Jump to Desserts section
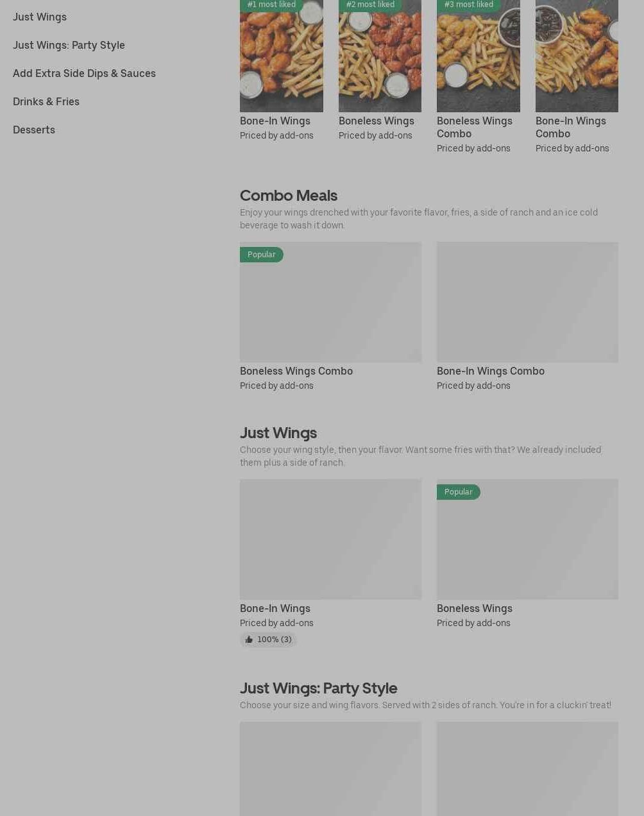Screen dimensions: 644x816 coord(34,130)
